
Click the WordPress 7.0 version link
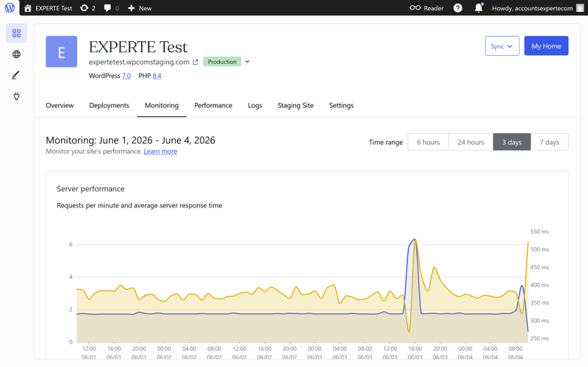[x=126, y=76]
